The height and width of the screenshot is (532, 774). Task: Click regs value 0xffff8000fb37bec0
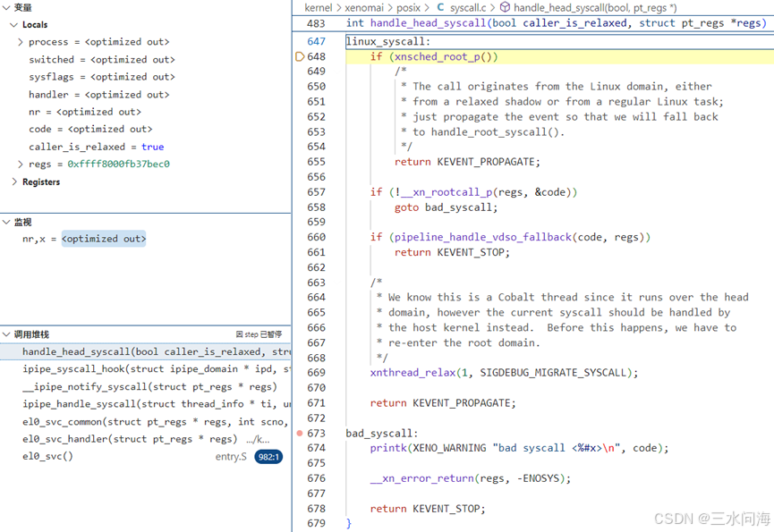coord(118,164)
